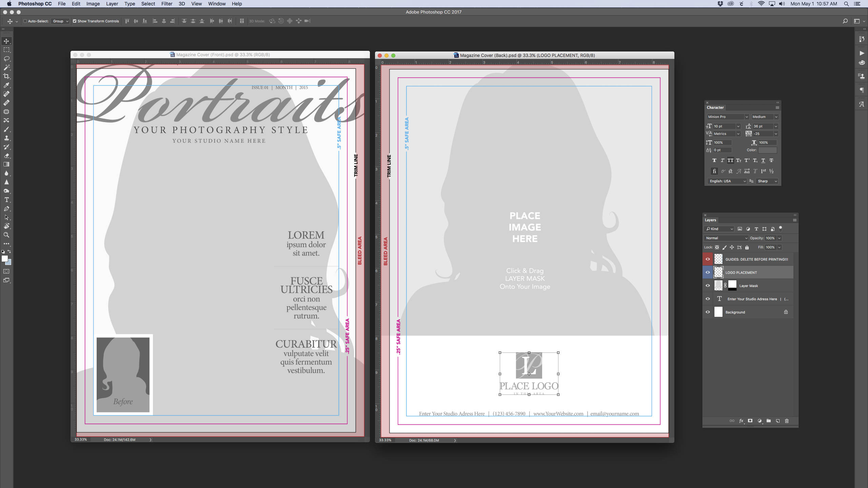Select the Move tool
Viewport: 868px width, 488px height.
point(7,41)
